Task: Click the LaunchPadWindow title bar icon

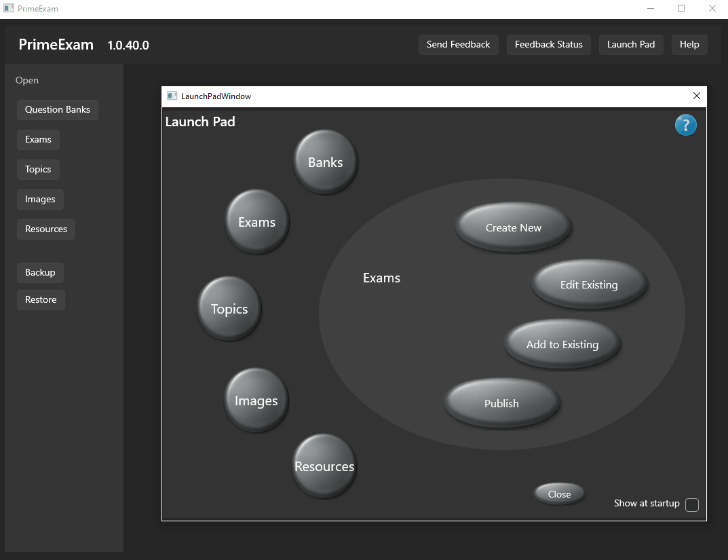Action: click(172, 96)
